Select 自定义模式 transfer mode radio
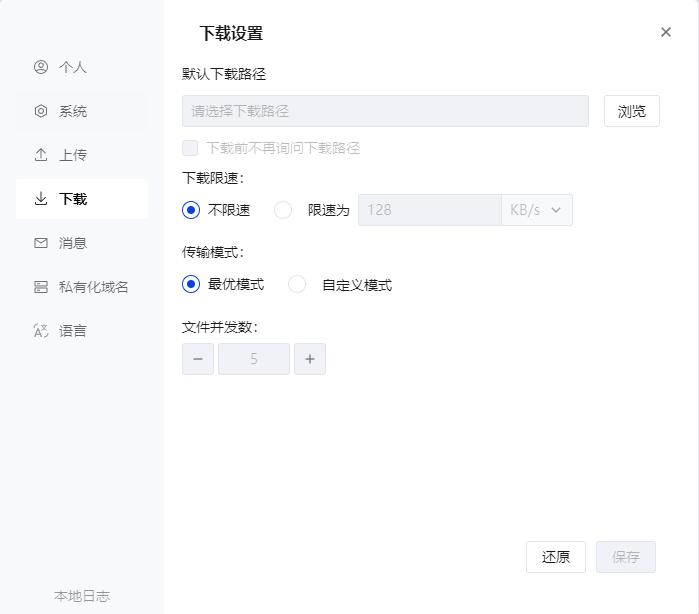Image resolution: width=699 pixels, height=614 pixels. click(x=297, y=284)
